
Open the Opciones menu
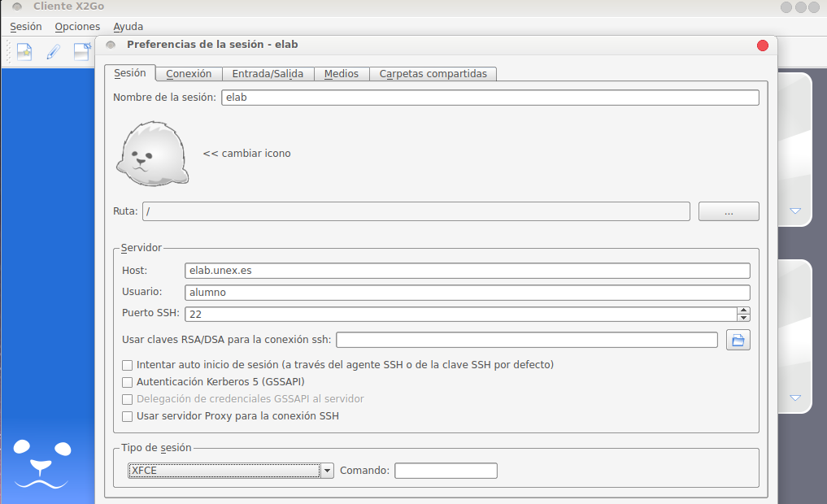(x=77, y=27)
